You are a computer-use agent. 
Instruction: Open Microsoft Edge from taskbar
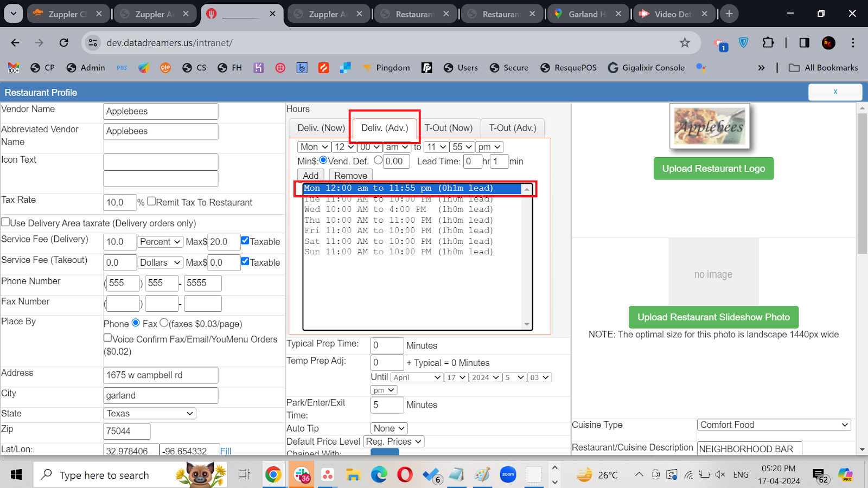click(x=379, y=475)
